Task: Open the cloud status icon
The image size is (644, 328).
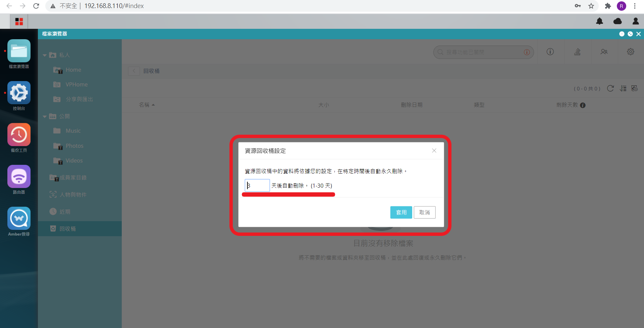Action: click(x=618, y=21)
